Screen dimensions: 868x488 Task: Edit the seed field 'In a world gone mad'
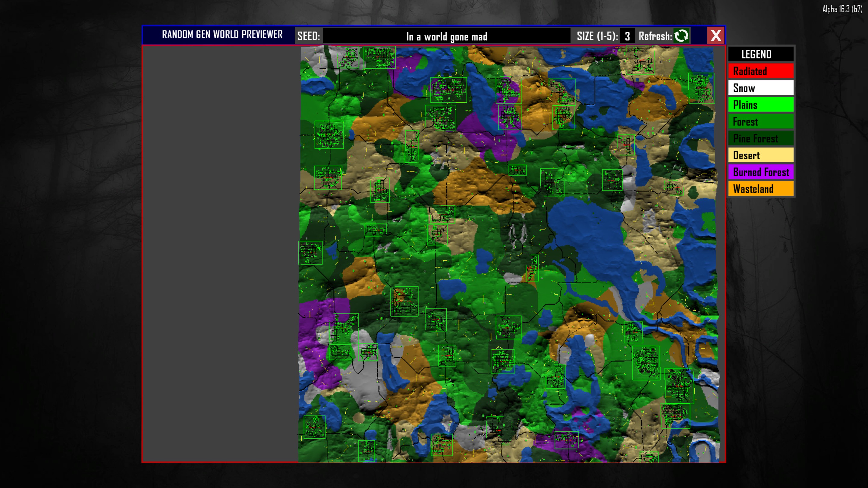point(446,36)
